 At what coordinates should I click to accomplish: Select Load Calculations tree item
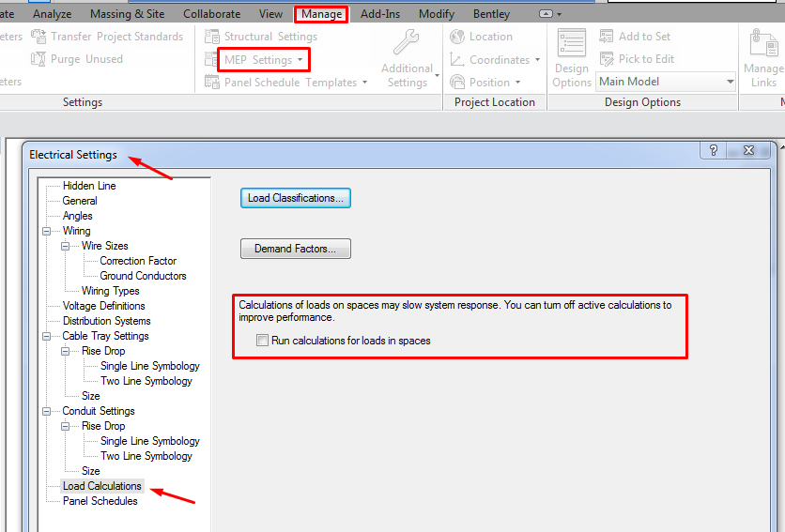[102, 486]
